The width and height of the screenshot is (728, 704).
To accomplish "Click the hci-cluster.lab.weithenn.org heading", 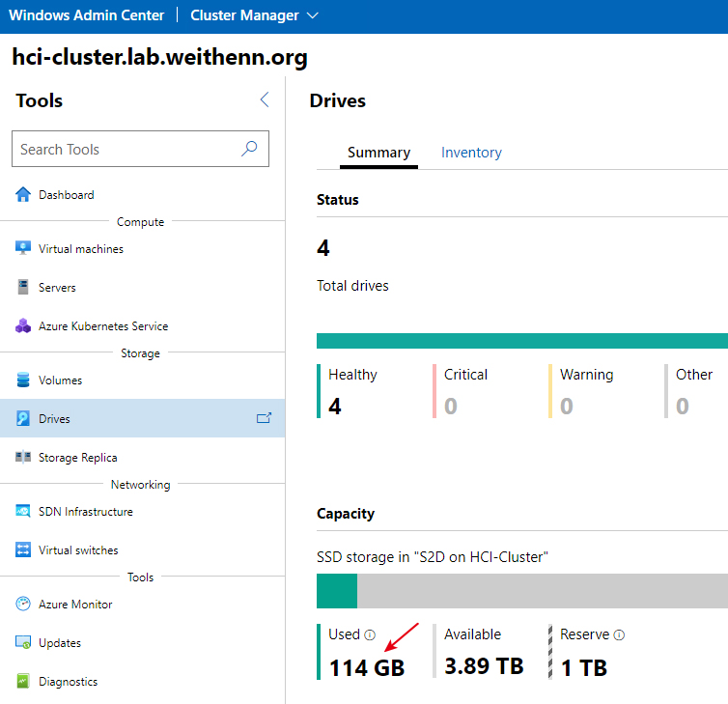I will [159, 57].
